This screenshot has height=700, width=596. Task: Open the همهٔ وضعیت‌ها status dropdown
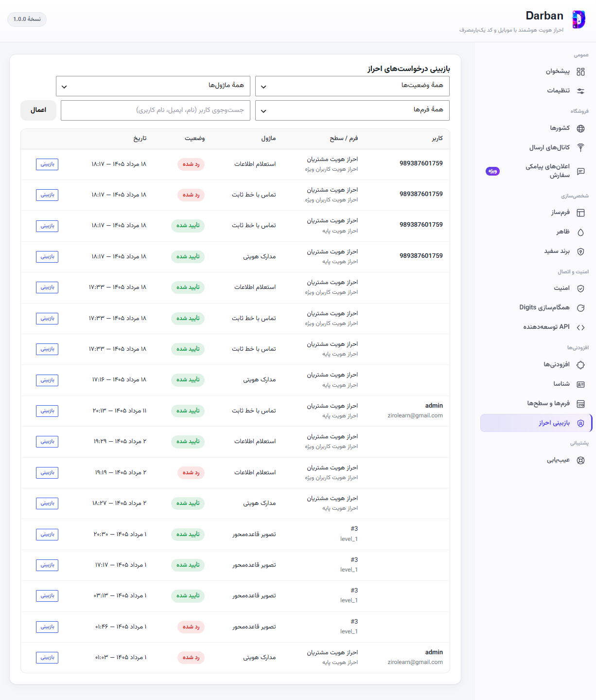tap(352, 86)
